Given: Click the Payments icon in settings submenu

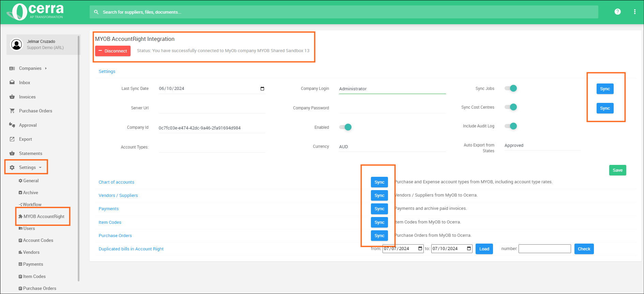Looking at the screenshot, I should point(20,264).
